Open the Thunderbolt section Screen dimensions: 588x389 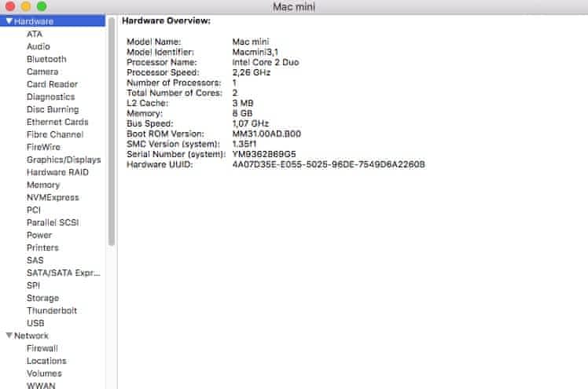click(52, 310)
